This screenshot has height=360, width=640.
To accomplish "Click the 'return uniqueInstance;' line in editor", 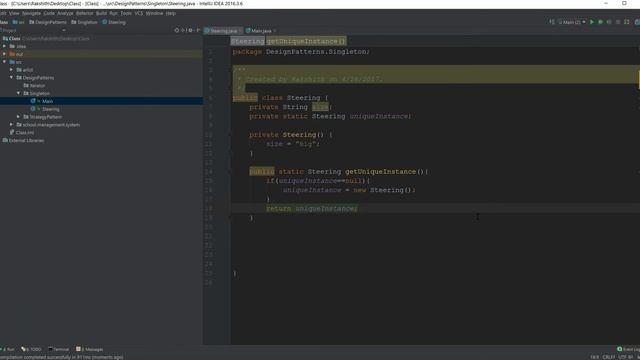I will point(312,209).
